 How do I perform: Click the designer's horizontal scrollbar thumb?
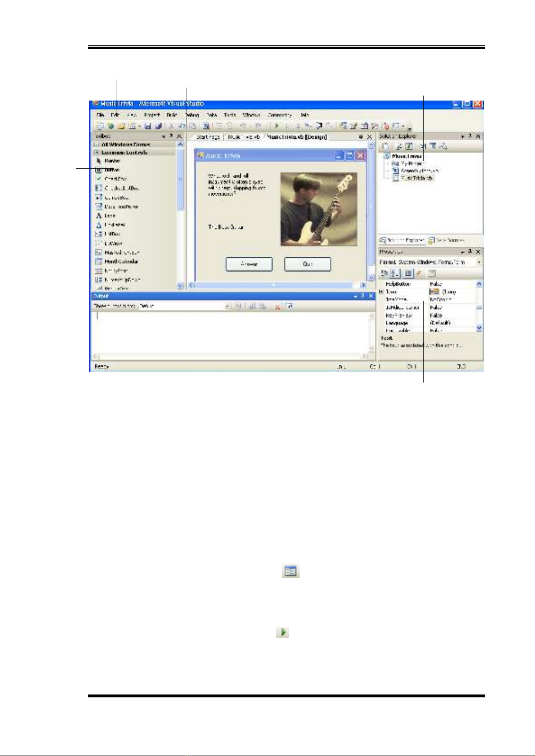[274, 285]
